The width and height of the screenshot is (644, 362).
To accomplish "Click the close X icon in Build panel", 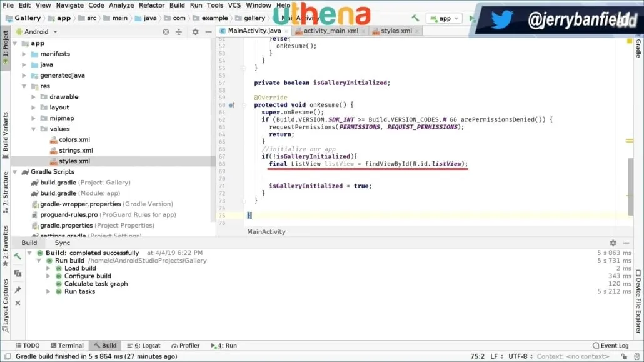I will tap(18, 303).
